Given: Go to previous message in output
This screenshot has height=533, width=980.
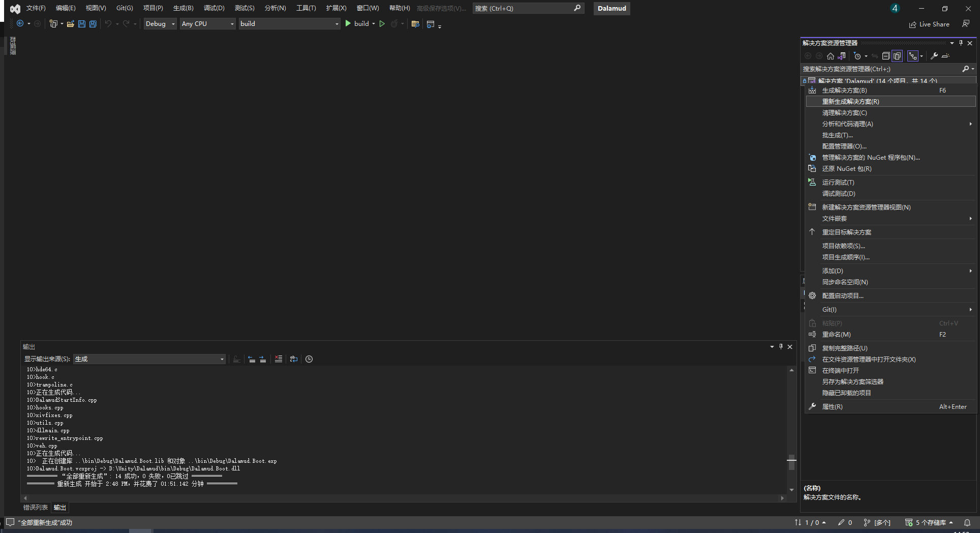Looking at the screenshot, I should tap(252, 359).
